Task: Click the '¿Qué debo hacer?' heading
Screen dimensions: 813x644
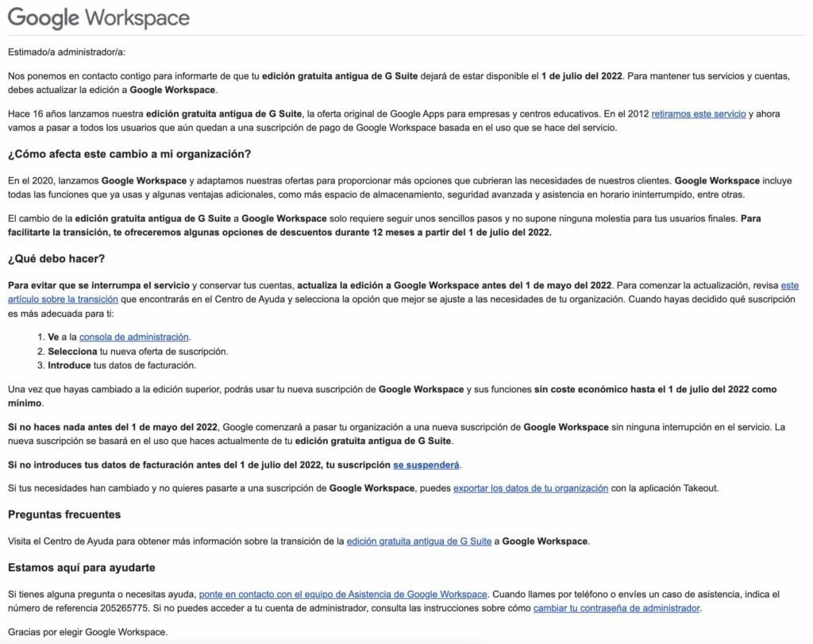Action: [x=56, y=259]
